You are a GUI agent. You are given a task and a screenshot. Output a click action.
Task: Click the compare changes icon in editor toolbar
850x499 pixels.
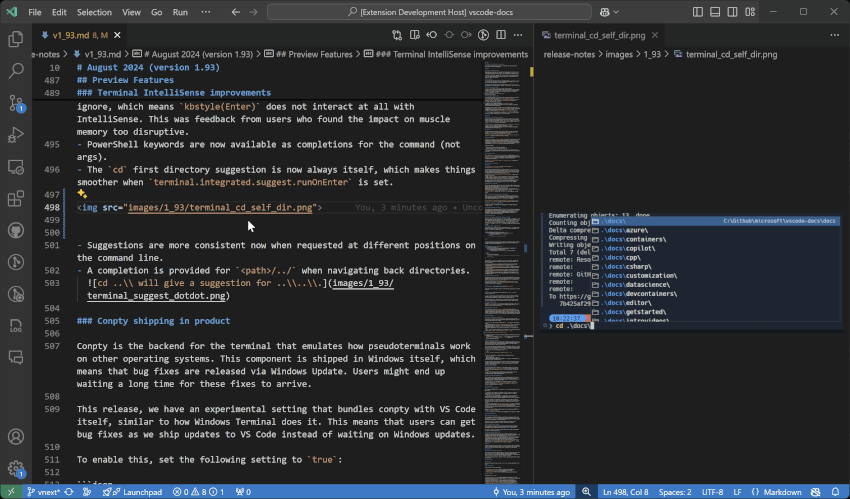point(397,35)
